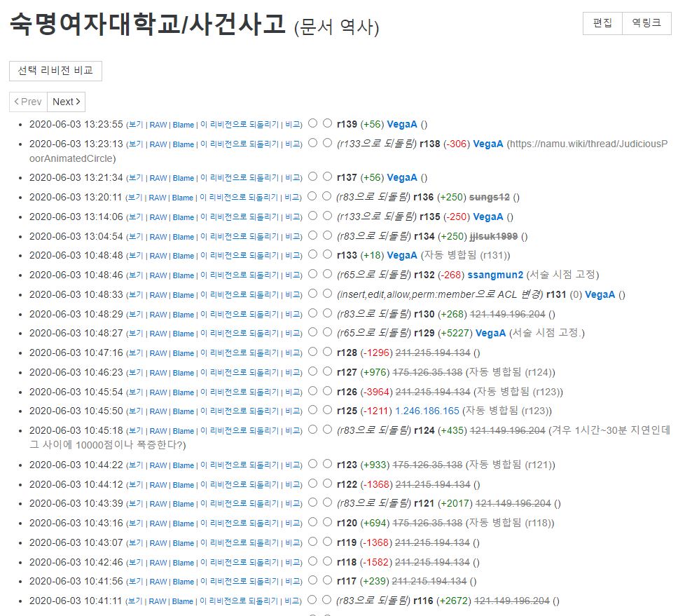685x616 pixels.
Task: Click jjlsuk1999 contributor link on r134
Action: [x=494, y=236]
